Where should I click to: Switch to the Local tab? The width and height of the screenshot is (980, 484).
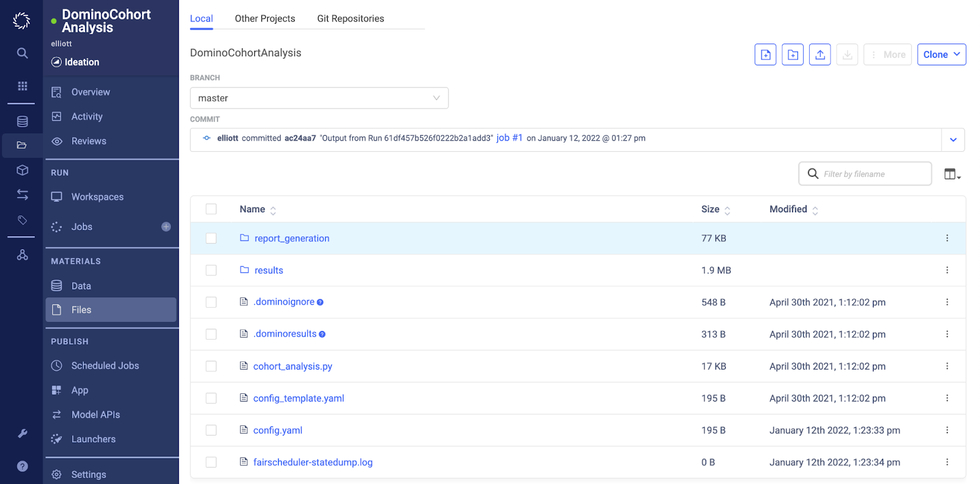coord(202,18)
